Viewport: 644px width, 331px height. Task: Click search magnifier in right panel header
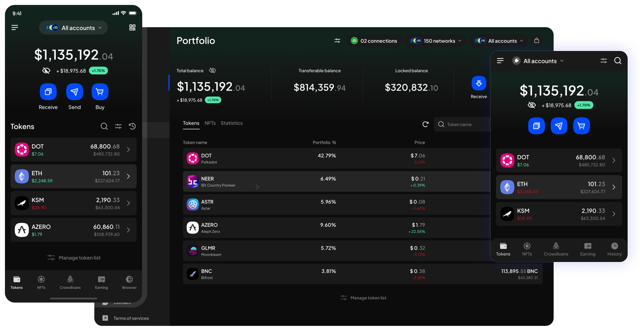click(618, 61)
